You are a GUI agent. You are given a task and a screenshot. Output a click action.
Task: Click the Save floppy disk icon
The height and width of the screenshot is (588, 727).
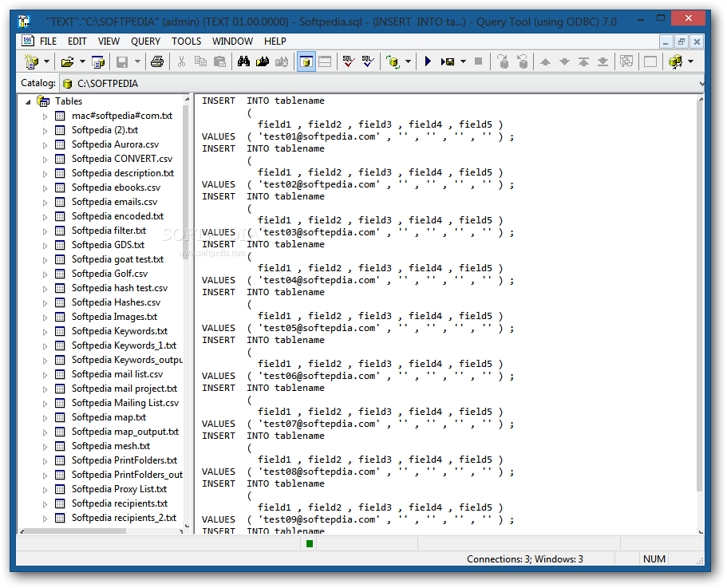[122, 61]
